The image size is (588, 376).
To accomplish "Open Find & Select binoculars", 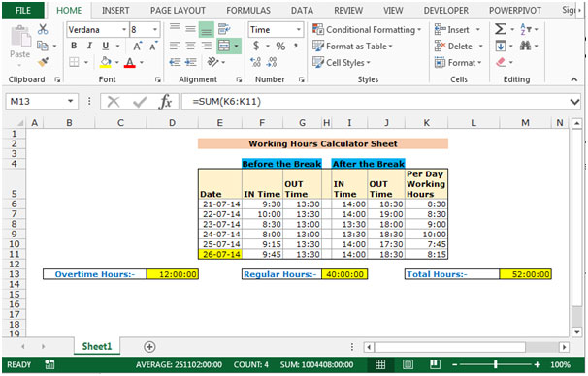I will tap(525, 46).
